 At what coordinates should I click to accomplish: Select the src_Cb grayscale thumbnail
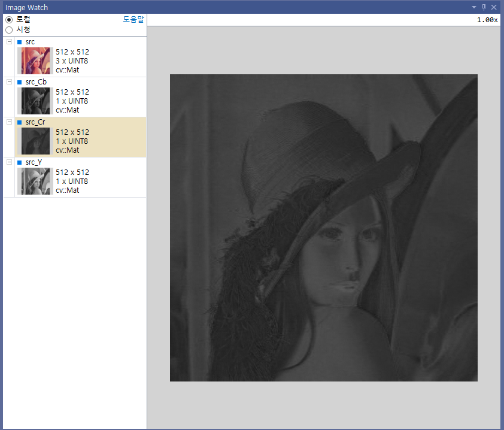tap(35, 101)
